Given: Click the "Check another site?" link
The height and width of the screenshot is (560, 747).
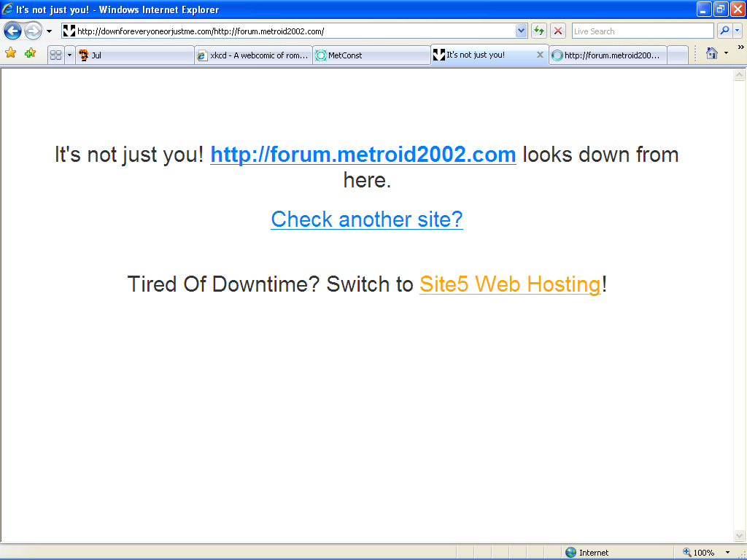Looking at the screenshot, I should pos(366,219).
